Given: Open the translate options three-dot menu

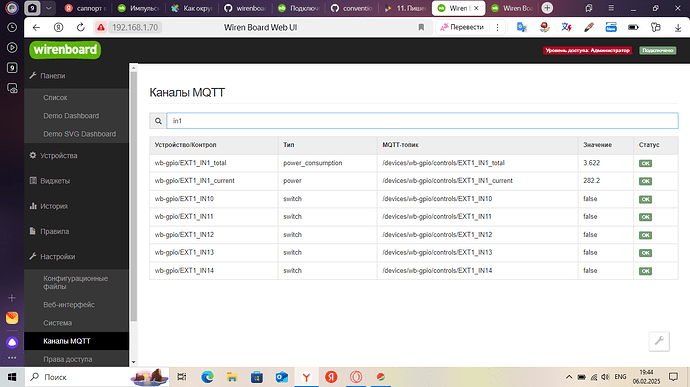Looking at the screenshot, I should [x=497, y=27].
